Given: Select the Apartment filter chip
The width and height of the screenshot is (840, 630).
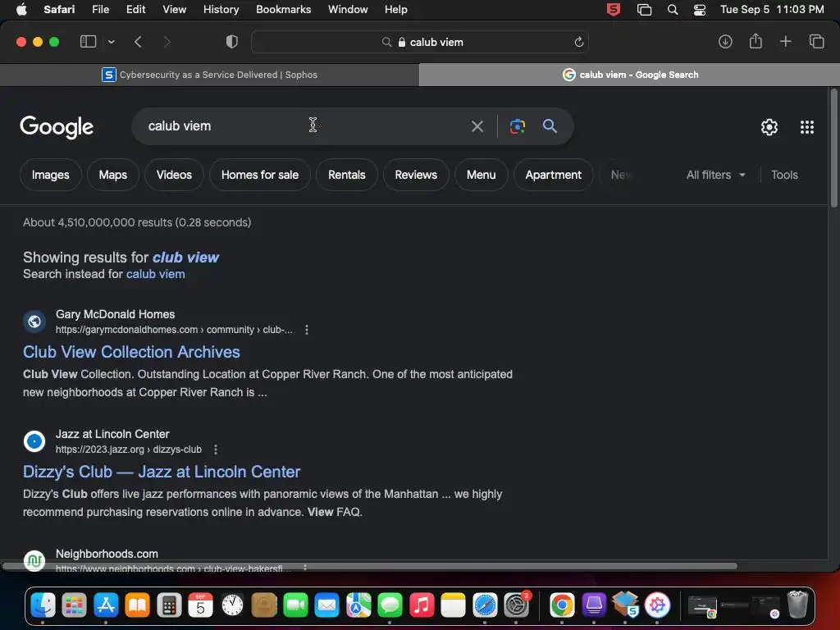Looking at the screenshot, I should 554,175.
